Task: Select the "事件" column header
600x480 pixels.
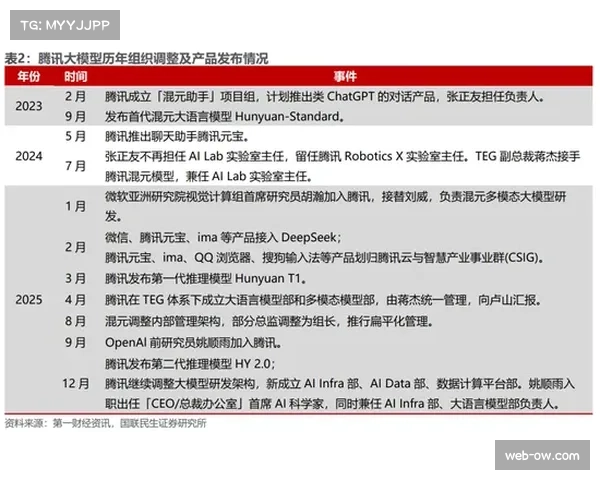Action: (345, 76)
